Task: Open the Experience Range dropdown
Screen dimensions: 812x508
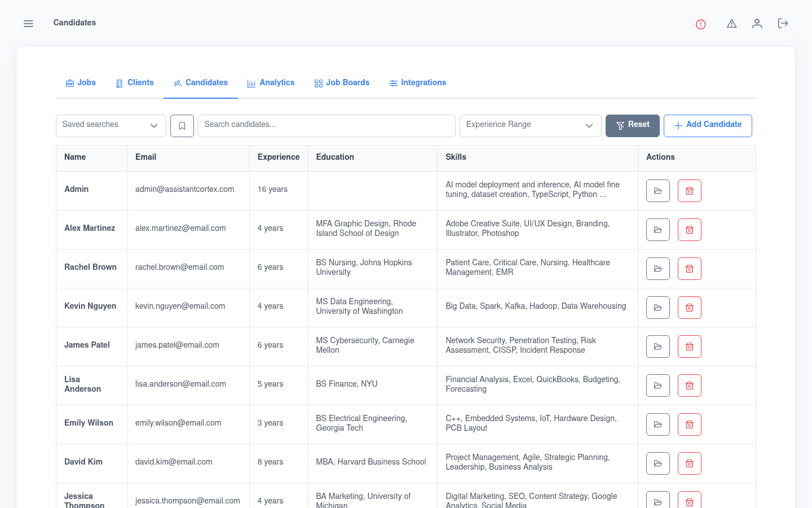Action: coord(531,126)
